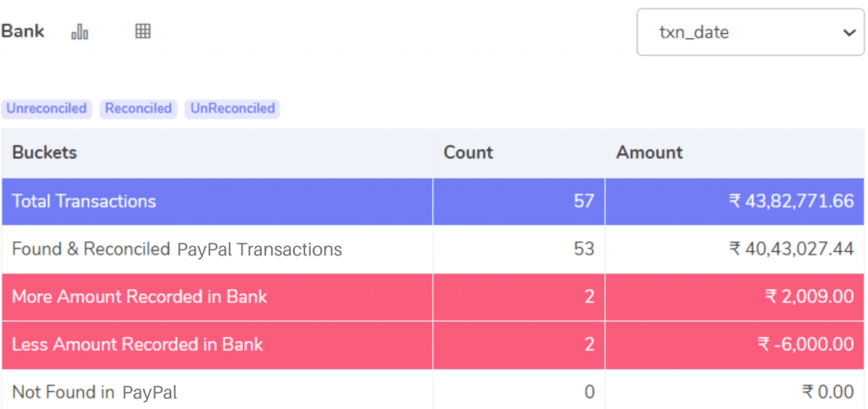Open the txn_date dropdown
Screen dimensions: 868x409
(x=750, y=32)
